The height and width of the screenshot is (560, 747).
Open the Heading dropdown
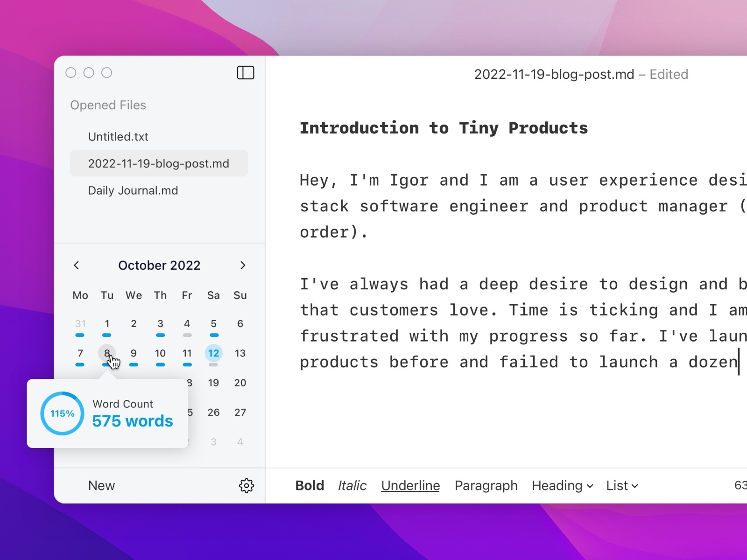point(562,485)
